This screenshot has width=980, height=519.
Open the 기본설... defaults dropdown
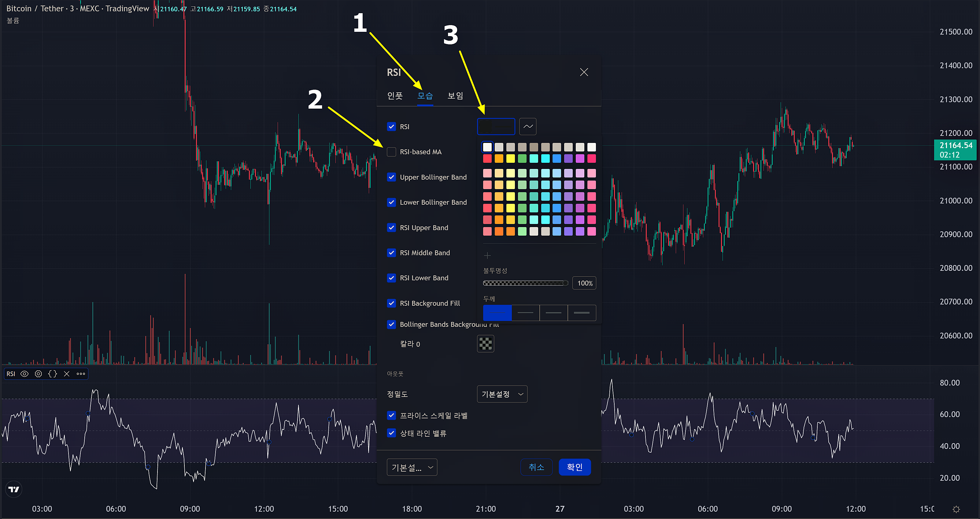point(412,467)
